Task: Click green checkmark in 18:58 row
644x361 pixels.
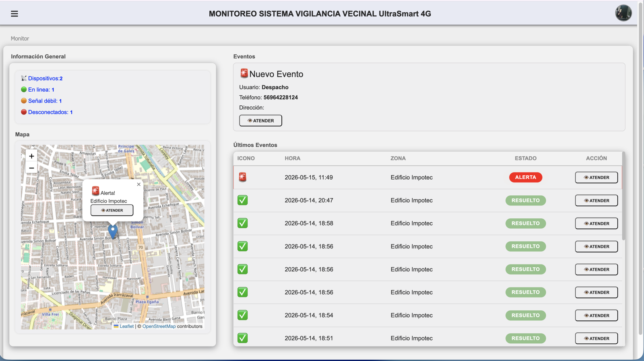Action: coord(242,223)
